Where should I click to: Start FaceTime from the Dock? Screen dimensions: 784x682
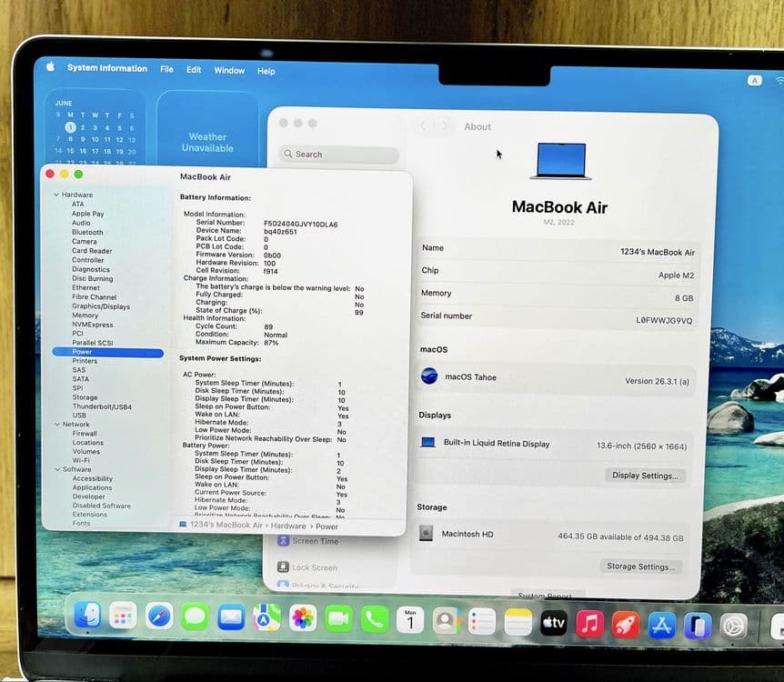(x=338, y=619)
